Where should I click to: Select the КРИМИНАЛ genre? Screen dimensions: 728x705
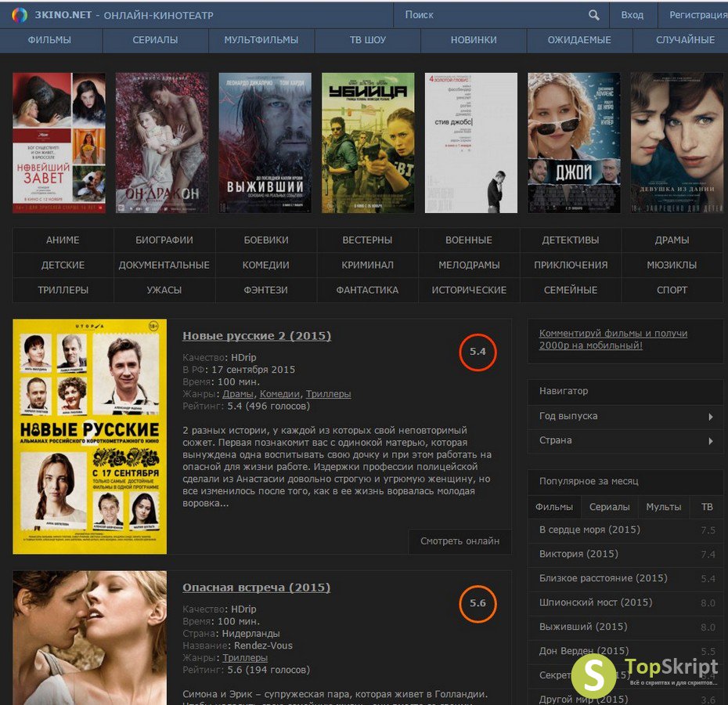368,266
